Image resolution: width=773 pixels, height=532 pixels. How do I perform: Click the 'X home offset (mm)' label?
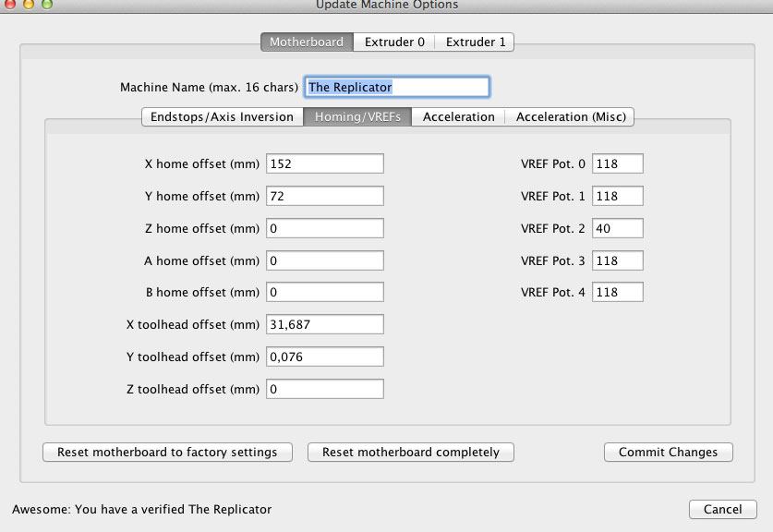tap(202, 163)
